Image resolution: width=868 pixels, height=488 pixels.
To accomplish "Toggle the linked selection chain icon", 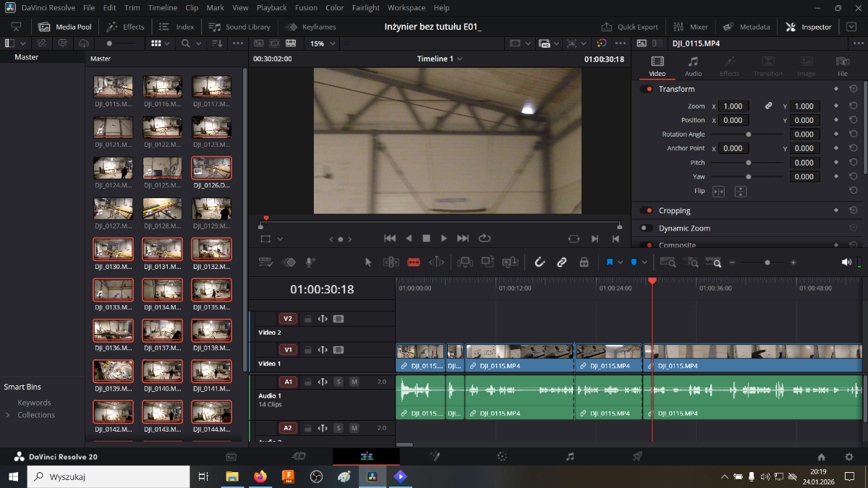I will coord(561,262).
